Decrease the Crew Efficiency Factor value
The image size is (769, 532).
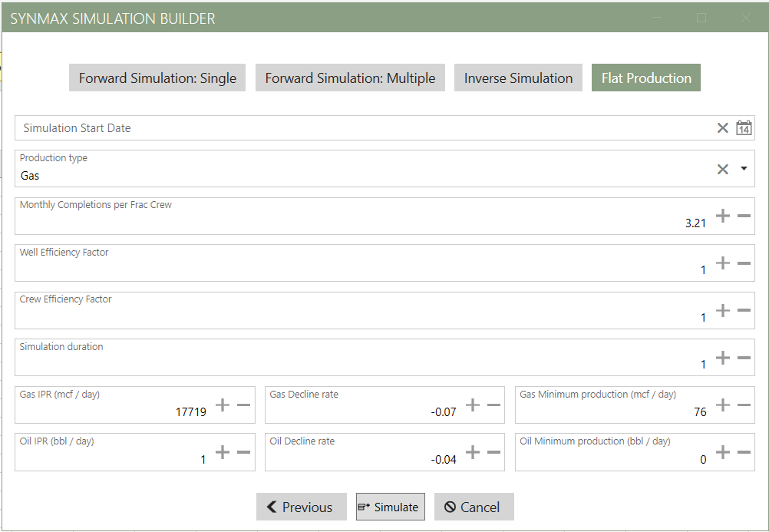744,310
